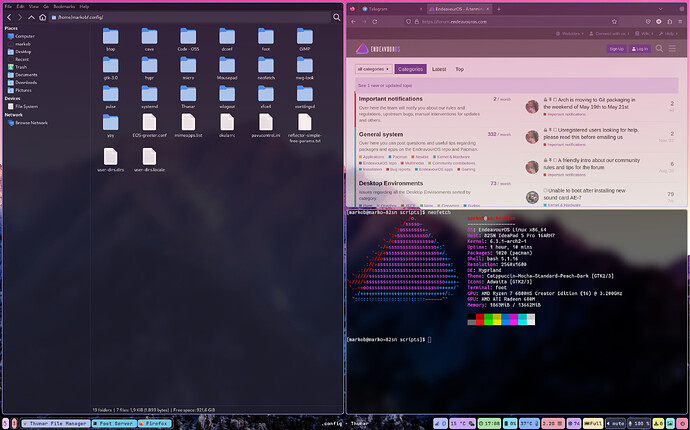The image size is (690, 430).
Task: Click See 1 new or updated topic banner
Action: click(x=517, y=85)
